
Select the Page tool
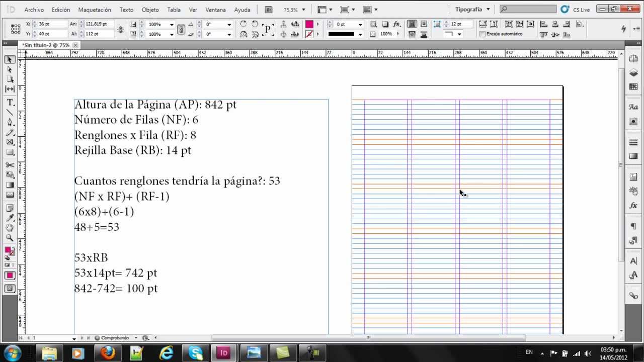pos(10,79)
